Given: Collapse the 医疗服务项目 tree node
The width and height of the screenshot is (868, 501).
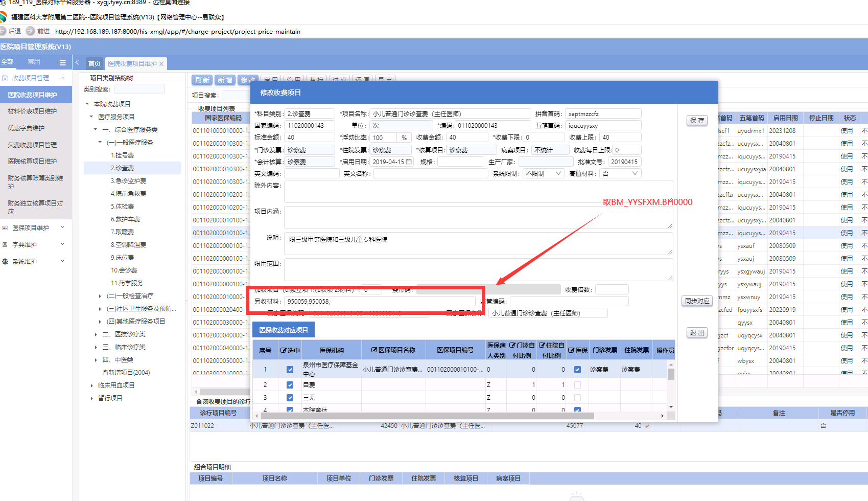Looking at the screenshot, I should click(91, 117).
